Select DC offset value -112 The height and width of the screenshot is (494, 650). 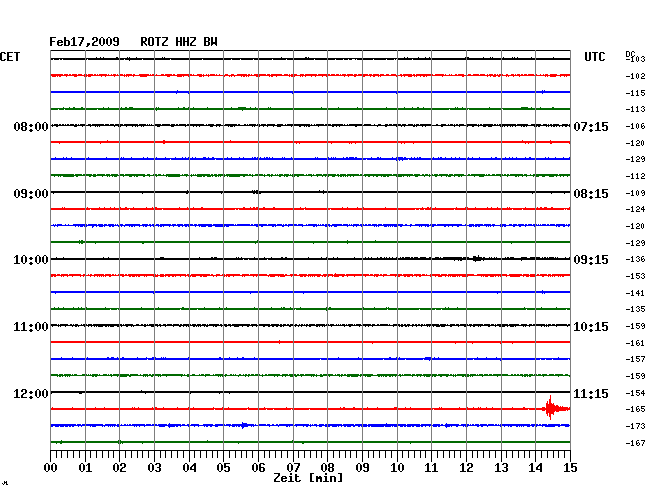(636, 177)
